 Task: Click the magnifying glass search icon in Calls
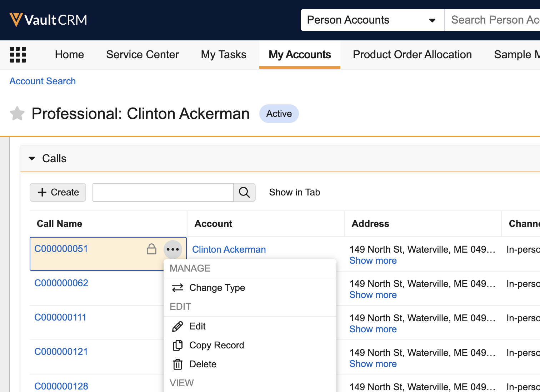(244, 192)
